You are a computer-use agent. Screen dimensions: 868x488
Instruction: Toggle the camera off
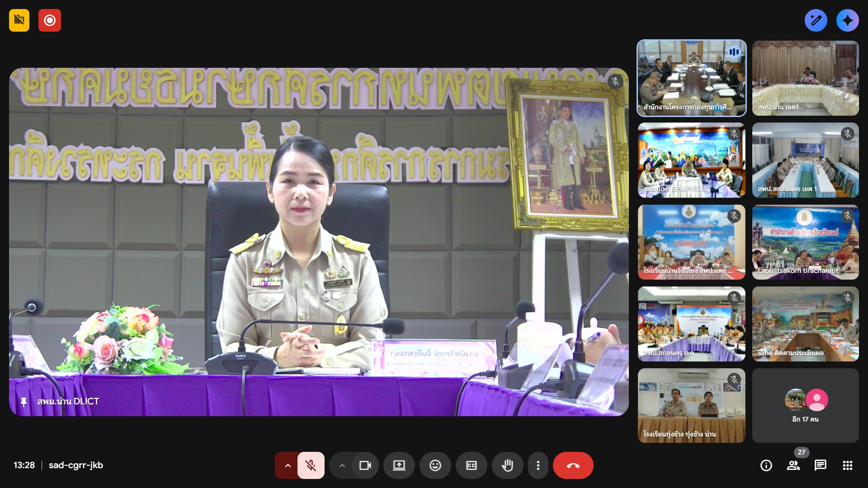pos(365,465)
